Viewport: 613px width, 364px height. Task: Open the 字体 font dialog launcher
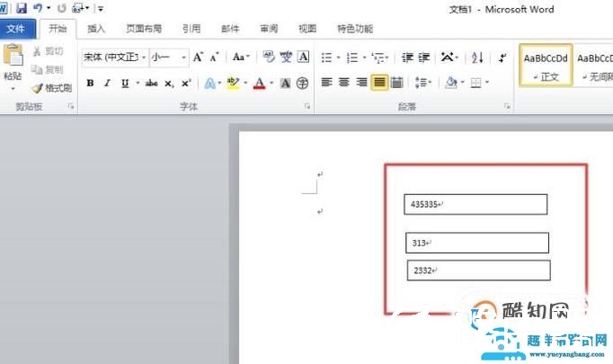(x=307, y=106)
